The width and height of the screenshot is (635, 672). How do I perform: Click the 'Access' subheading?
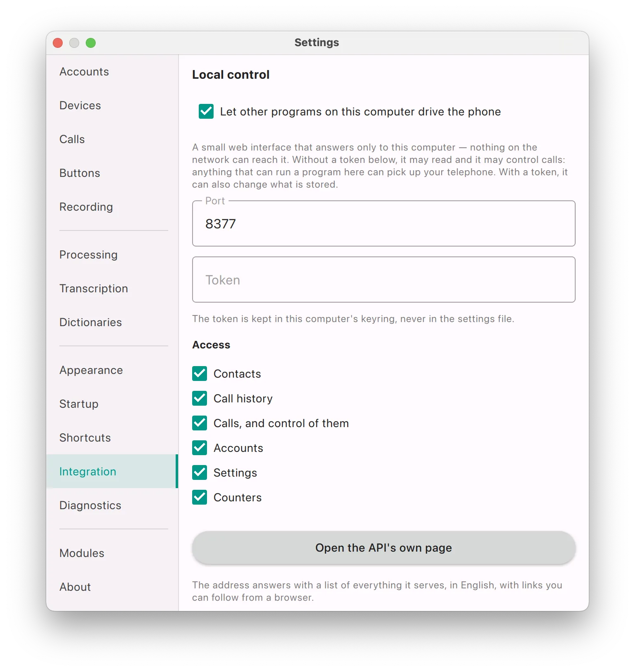tap(211, 345)
